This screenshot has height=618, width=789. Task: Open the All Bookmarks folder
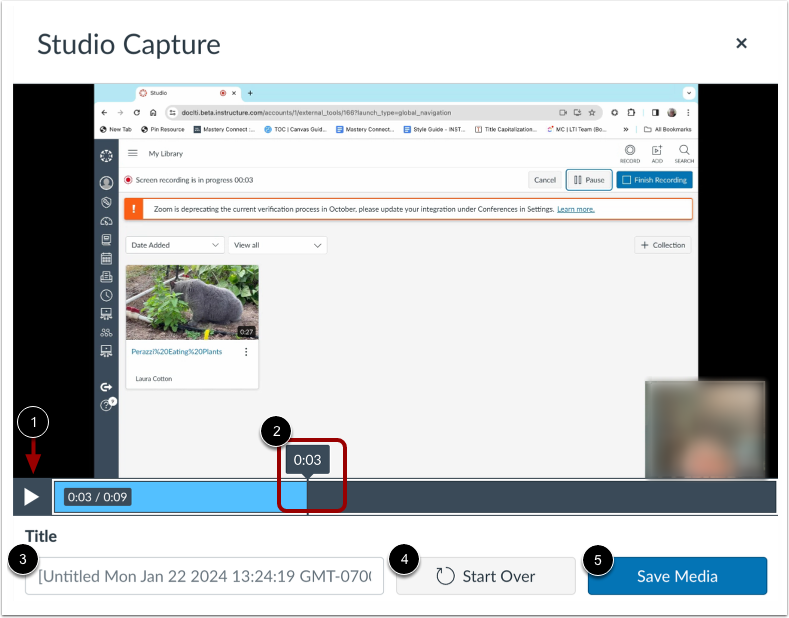tap(668, 129)
